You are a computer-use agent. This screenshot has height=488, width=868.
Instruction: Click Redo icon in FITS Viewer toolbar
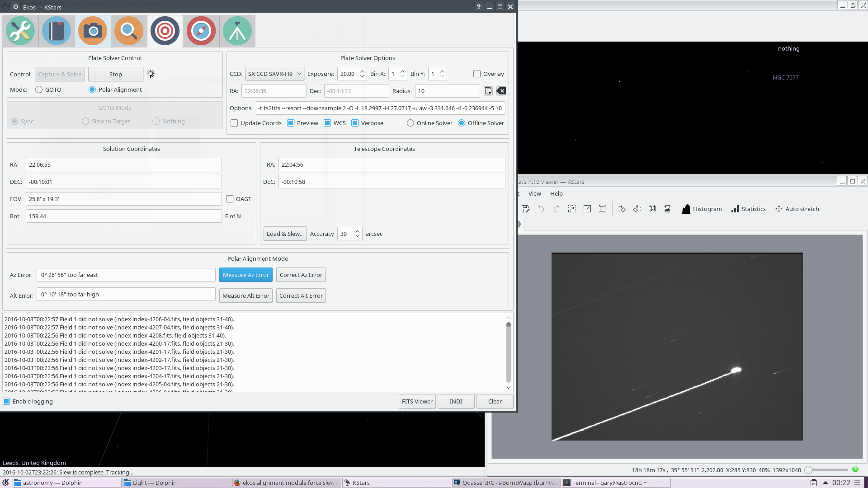coord(557,209)
